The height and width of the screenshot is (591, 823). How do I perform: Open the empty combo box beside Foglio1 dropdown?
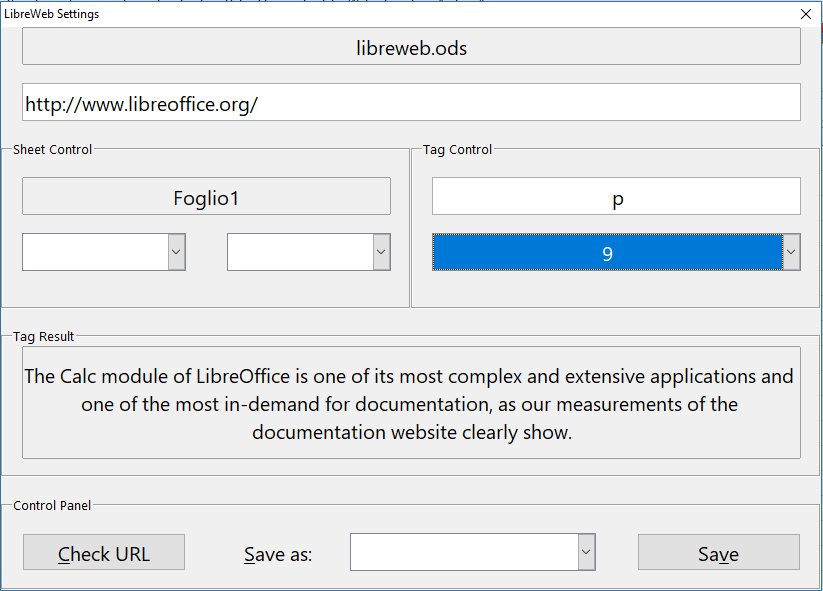308,252
